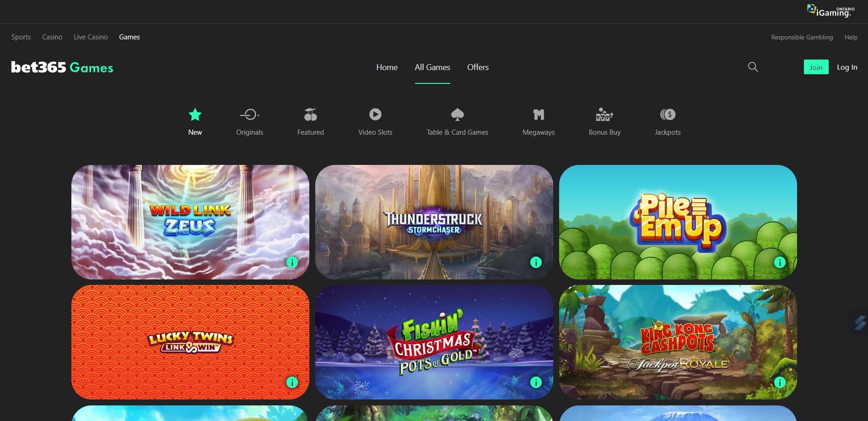868x421 pixels.
Task: Show info for Fishin' Christmas Pots of Gold
Action: click(536, 383)
